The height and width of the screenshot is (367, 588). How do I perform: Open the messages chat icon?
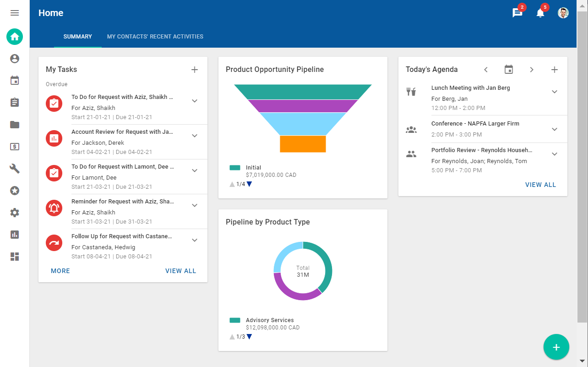point(517,13)
